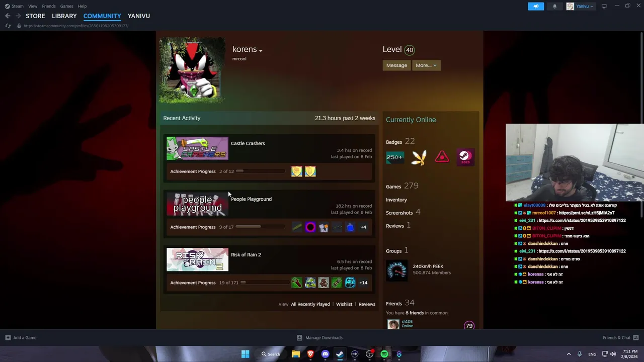Open the People Playground game thumbnail
The height and width of the screenshot is (362, 644).
197,204
